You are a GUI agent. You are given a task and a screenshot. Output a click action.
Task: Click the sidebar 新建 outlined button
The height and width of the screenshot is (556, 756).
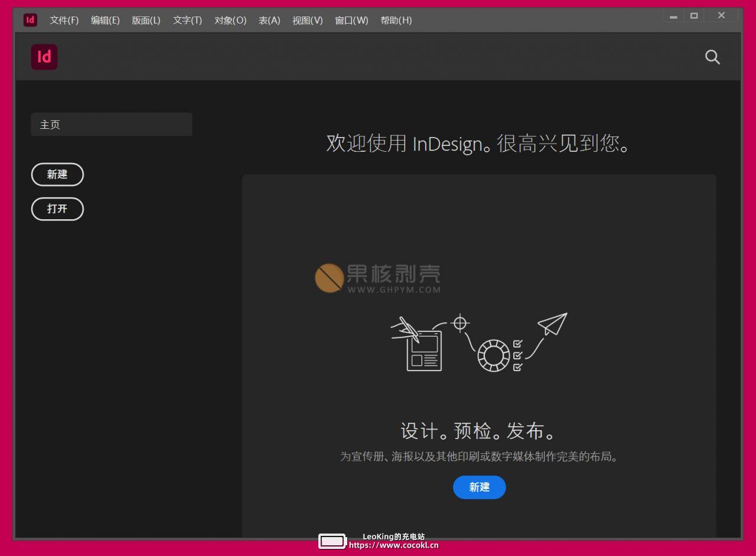point(57,174)
